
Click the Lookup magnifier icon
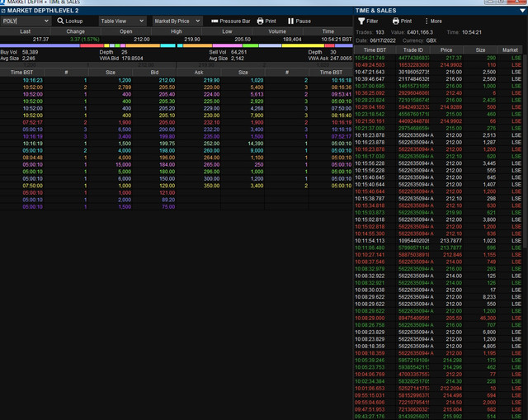pyautogui.click(x=60, y=21)
